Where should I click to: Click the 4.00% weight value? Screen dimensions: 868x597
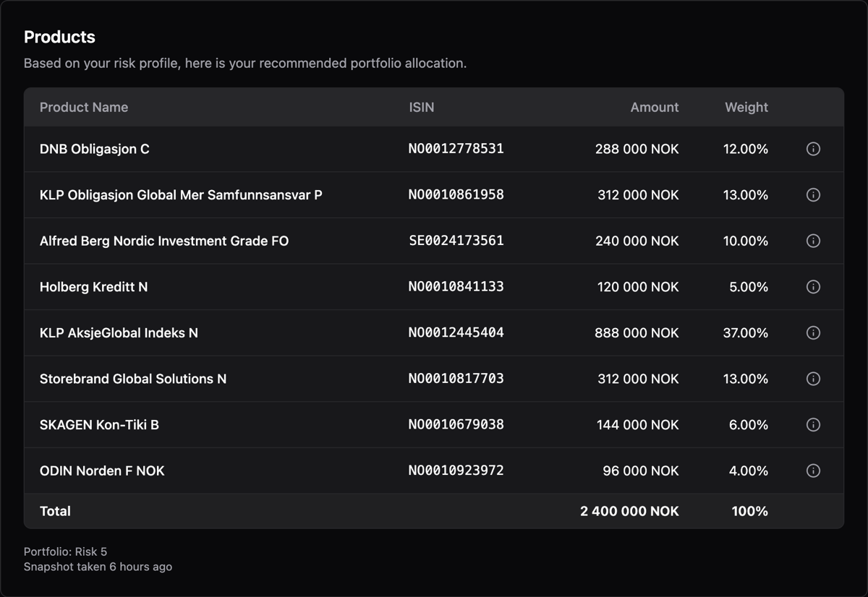[x=749, y=471]
